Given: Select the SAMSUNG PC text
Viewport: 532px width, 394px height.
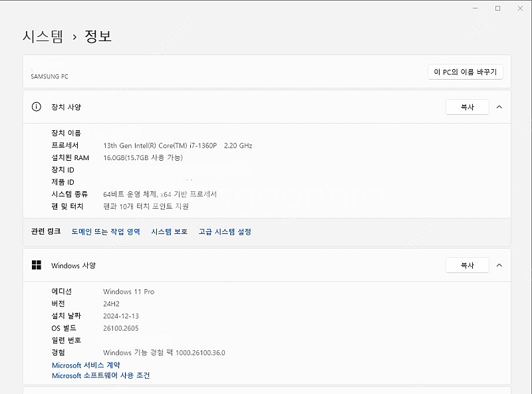Looking at the screenshot, I should click(49, 76).
